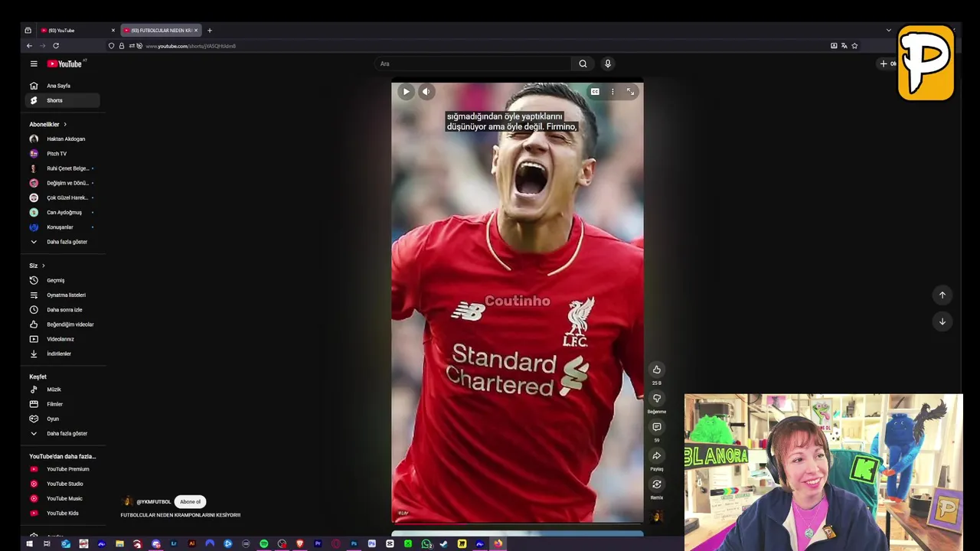This screenshot has width=980, height=551.
Task: Open Photoshop from taskbar
Action: [354, 544]
